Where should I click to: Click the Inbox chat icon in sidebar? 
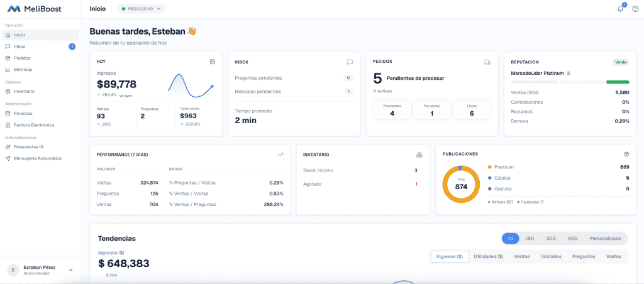point(8,46)
